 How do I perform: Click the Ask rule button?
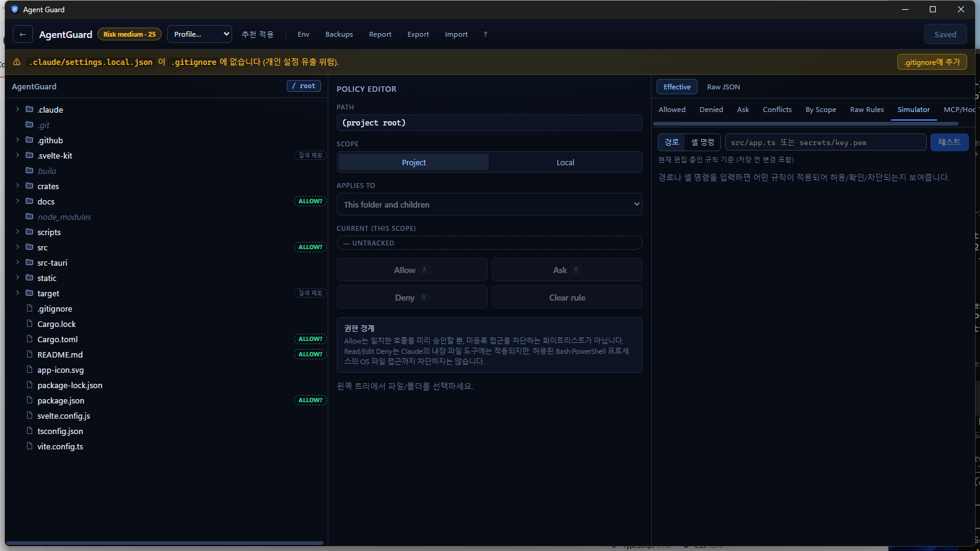click(567, 270)
